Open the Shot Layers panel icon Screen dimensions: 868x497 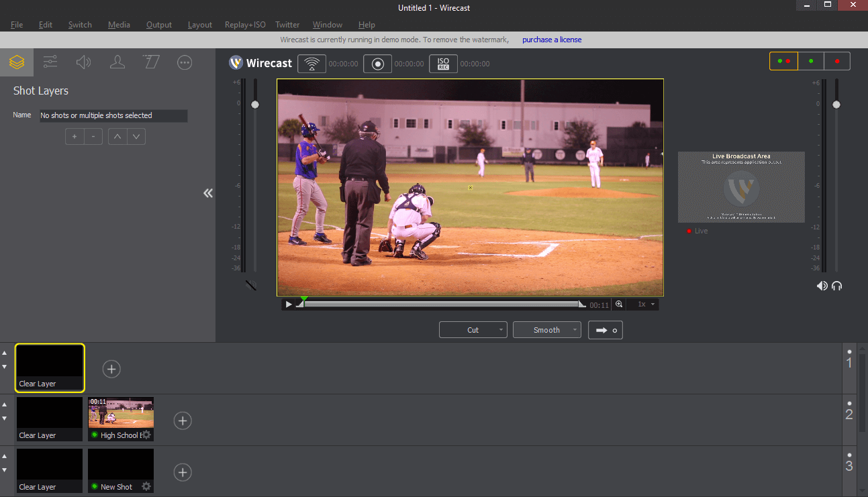[x=16, y=62]
